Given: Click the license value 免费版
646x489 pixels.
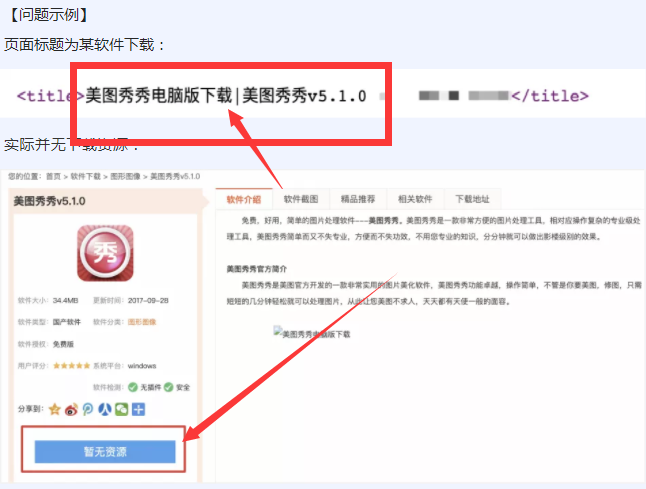Looking at the screenshot, I should click(63, 344).
